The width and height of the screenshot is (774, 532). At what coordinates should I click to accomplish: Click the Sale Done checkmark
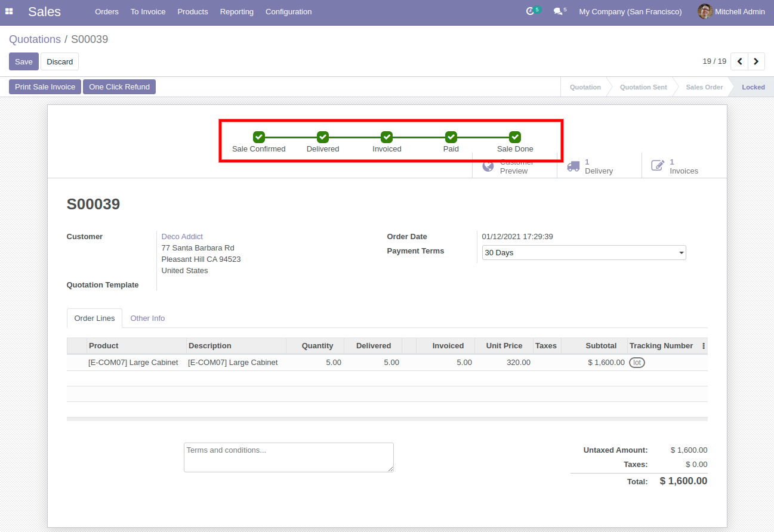point(515,137)
